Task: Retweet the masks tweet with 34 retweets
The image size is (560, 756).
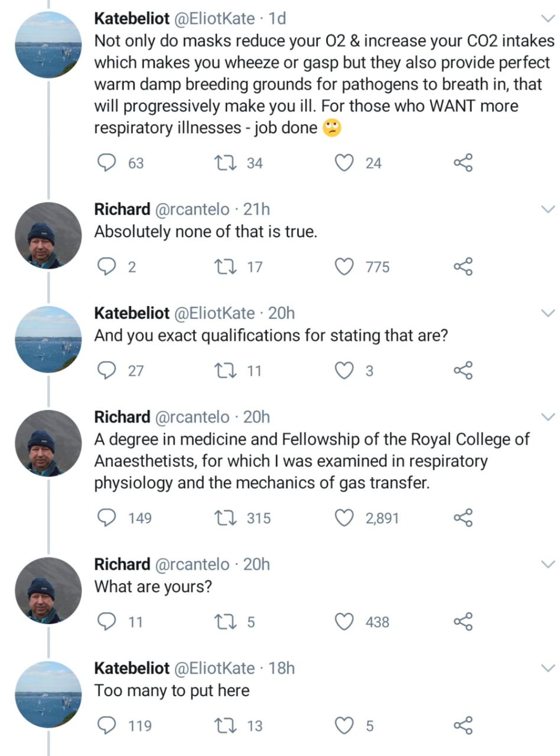Action: (x=225, y=163)
